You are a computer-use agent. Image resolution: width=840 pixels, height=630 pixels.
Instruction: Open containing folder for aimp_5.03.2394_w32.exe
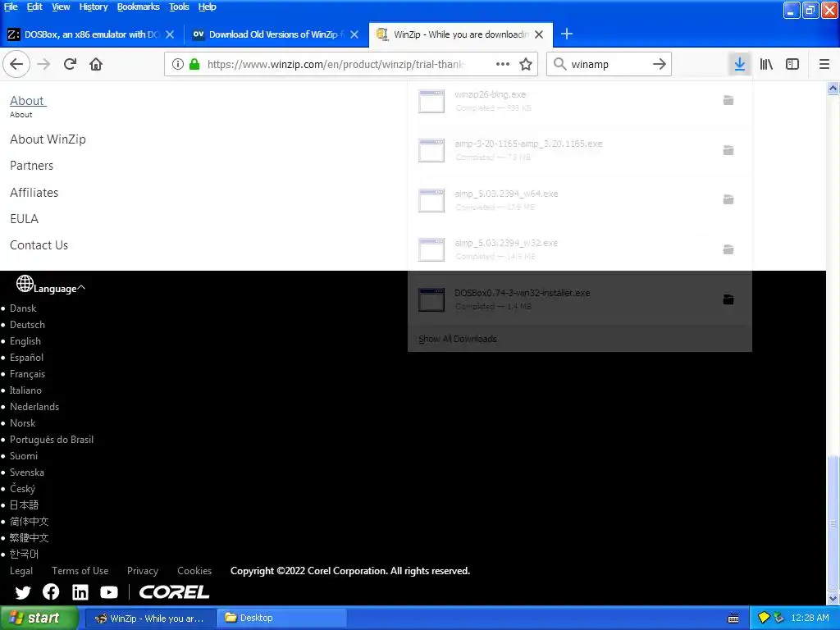tap(728, 249)
